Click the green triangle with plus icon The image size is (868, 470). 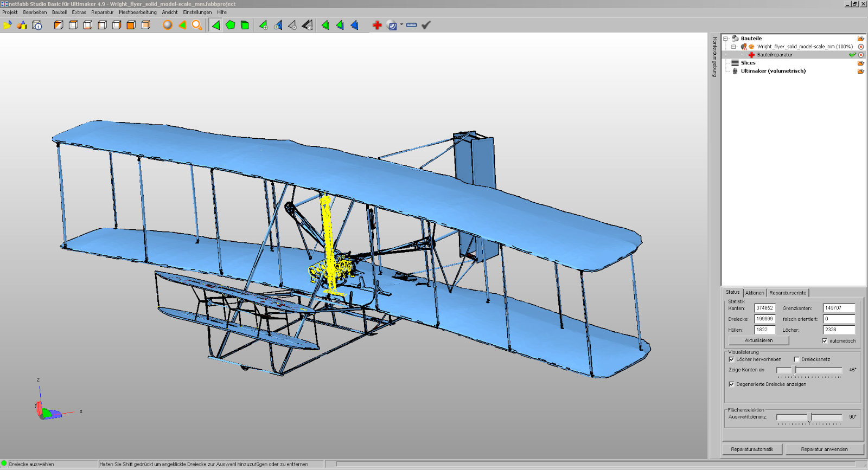click(263, 25)
